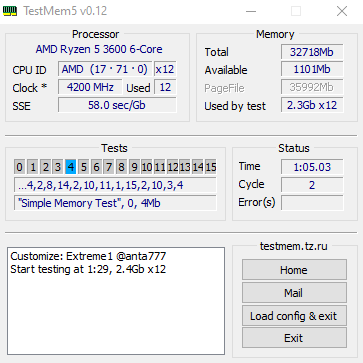
Task: Click test number 9 box
Action: point(134,167)
